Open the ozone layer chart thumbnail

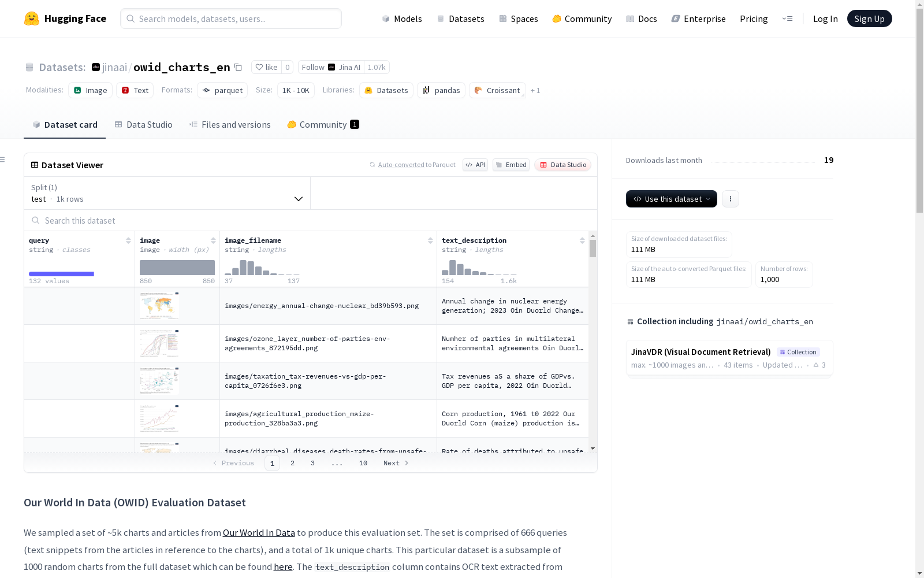[x=159, y=343]
